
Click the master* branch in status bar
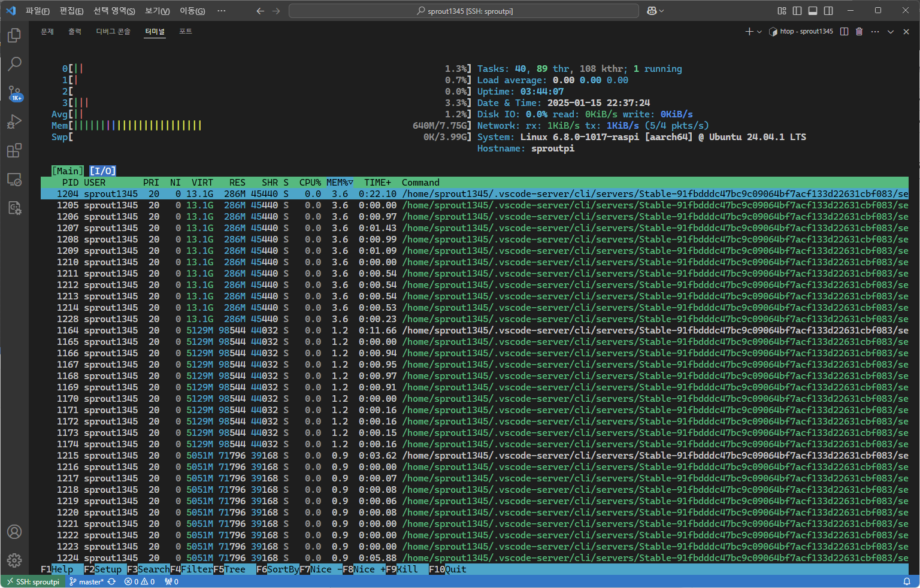point(87,581)
